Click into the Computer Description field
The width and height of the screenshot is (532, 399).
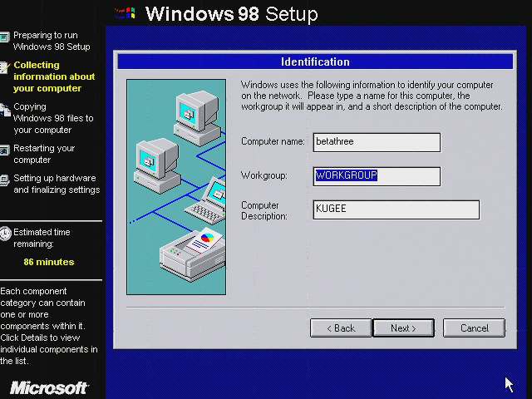396,209
